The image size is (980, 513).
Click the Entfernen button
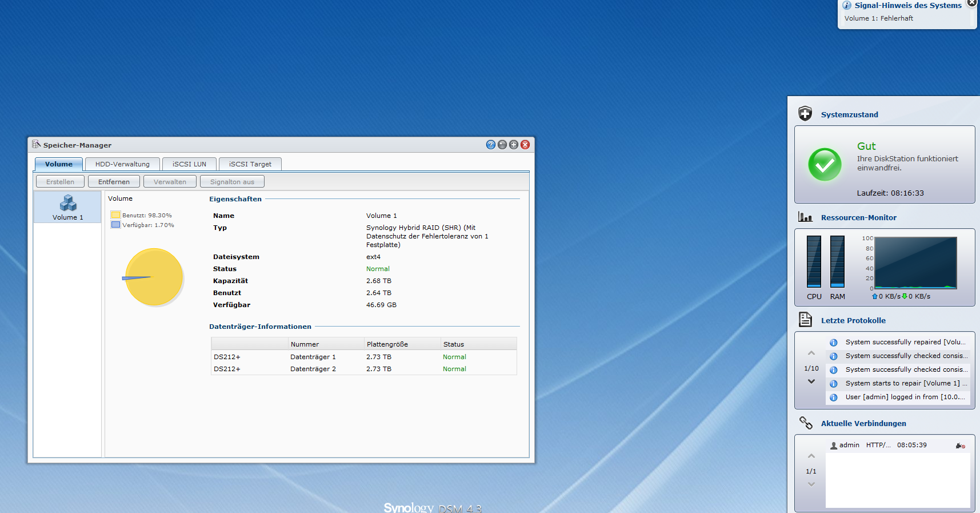[114, 182]
